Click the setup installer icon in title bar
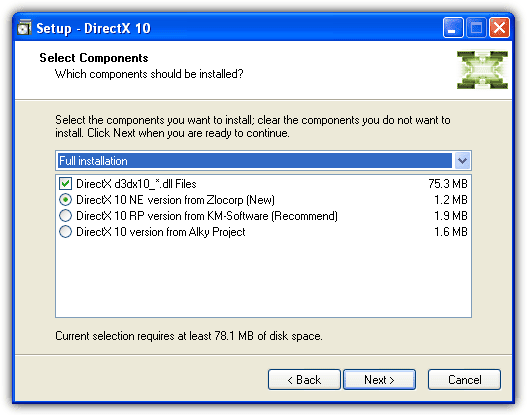 24,28
